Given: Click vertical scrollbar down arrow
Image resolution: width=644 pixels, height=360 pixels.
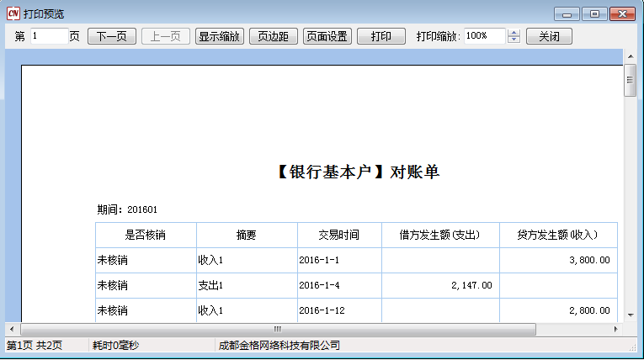Looking at the screenshot, I should click(x=629, y=315).
